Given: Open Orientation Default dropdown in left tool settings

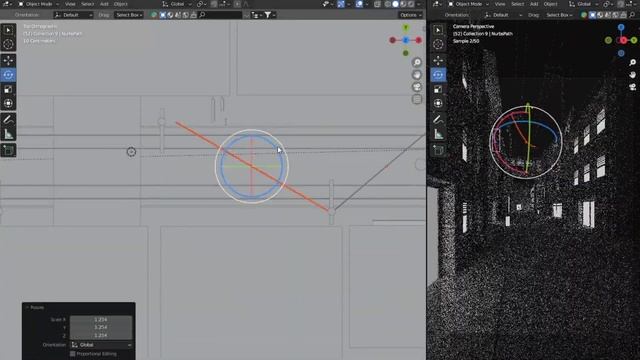Looking at the screenshot, I should (x=73, y=15).
